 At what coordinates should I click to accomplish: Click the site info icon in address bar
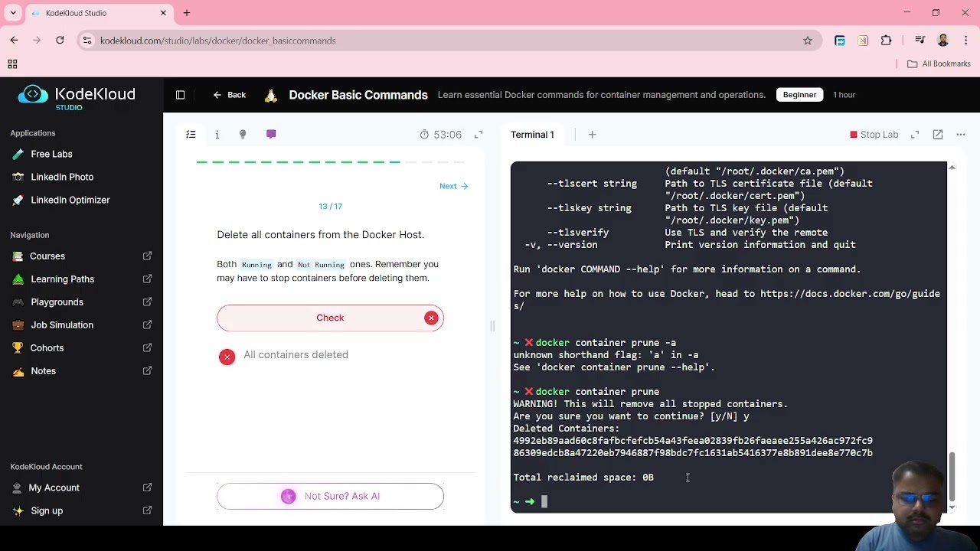87,41
